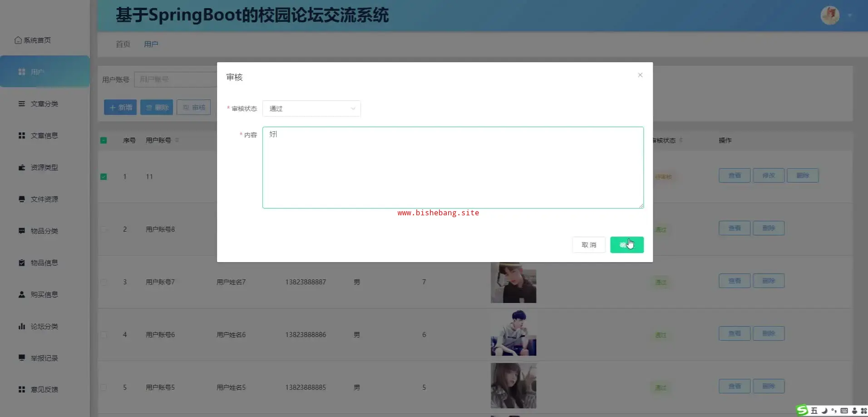Click the 内容 text area in the dialog

click(453, 168)
